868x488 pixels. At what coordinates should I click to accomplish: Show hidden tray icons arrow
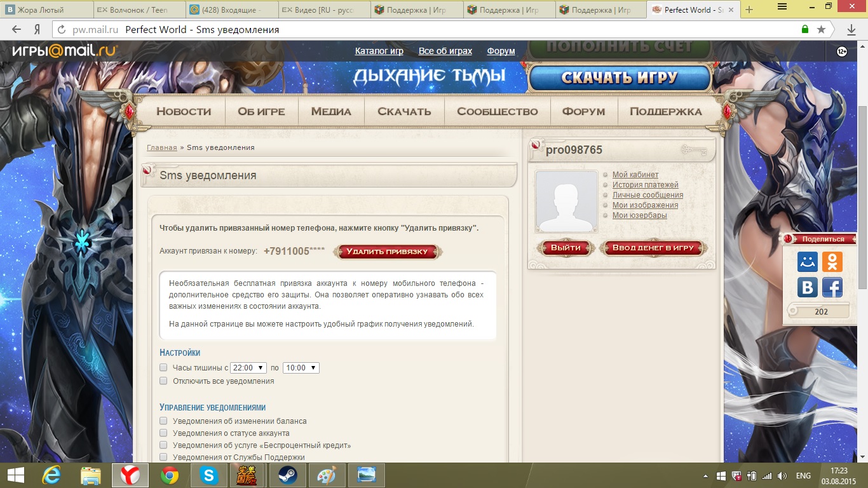(707, 476)
